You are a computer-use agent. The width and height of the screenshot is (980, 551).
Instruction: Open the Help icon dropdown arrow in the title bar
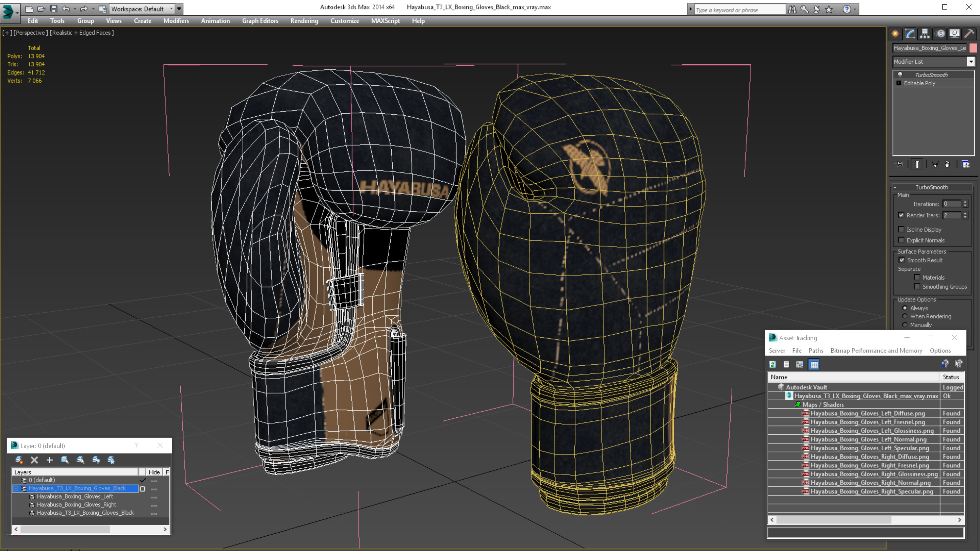click(x=855, y=9)
